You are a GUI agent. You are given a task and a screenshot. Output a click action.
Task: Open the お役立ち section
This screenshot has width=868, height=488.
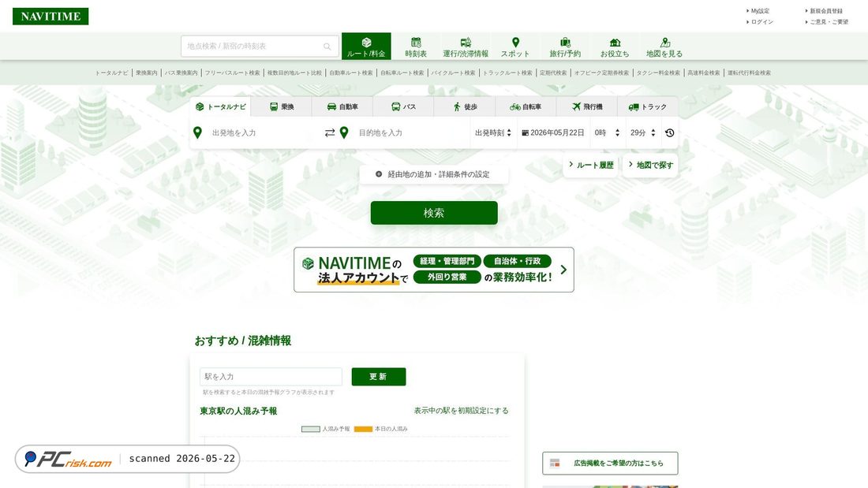click(x=615, y=47)
